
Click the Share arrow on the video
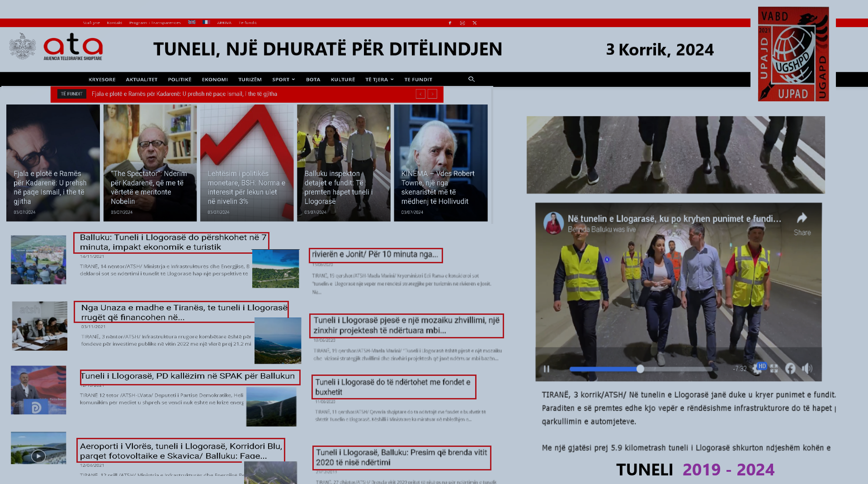point(802,218)
